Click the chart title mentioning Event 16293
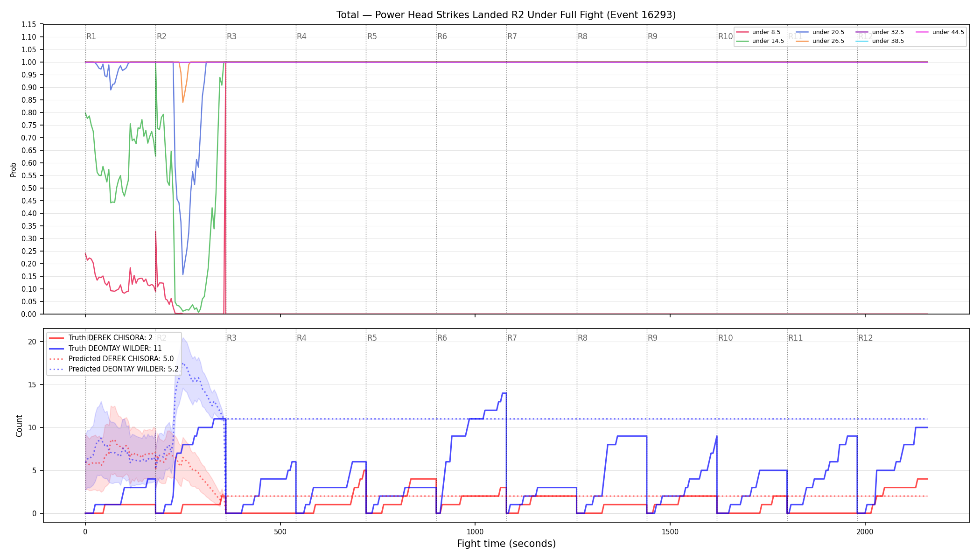Image resolution: width=980 pixels, height=560 pixels. (506, 15)
